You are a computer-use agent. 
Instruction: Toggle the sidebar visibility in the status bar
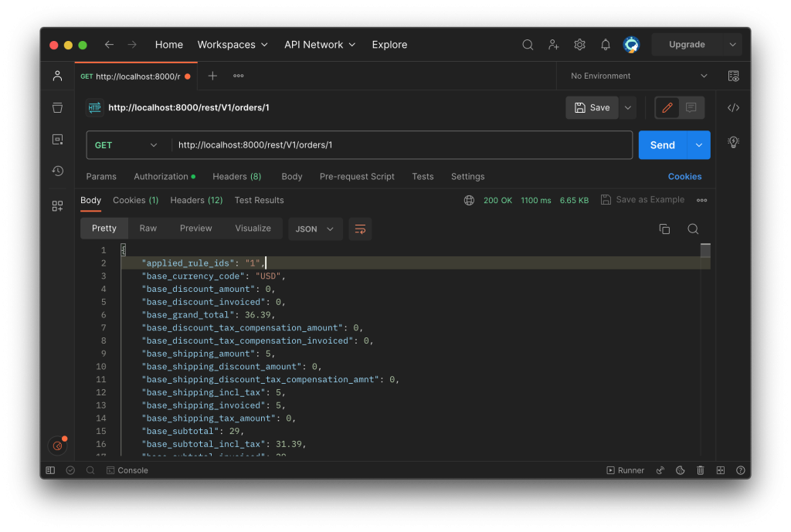[x=49, y=469]
